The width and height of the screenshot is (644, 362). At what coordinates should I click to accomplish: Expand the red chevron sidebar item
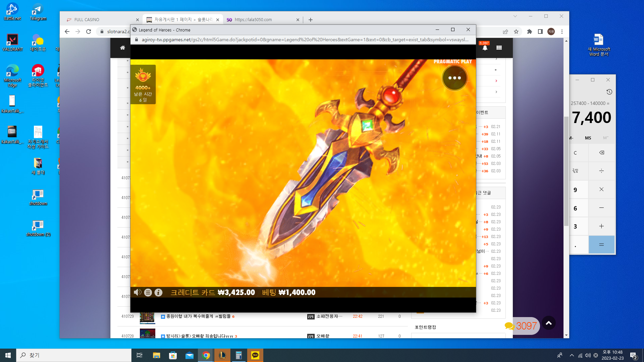tap(496, 81)
